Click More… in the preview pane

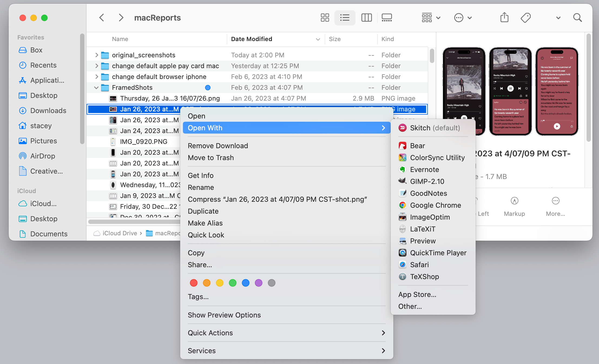click(555, 207)
